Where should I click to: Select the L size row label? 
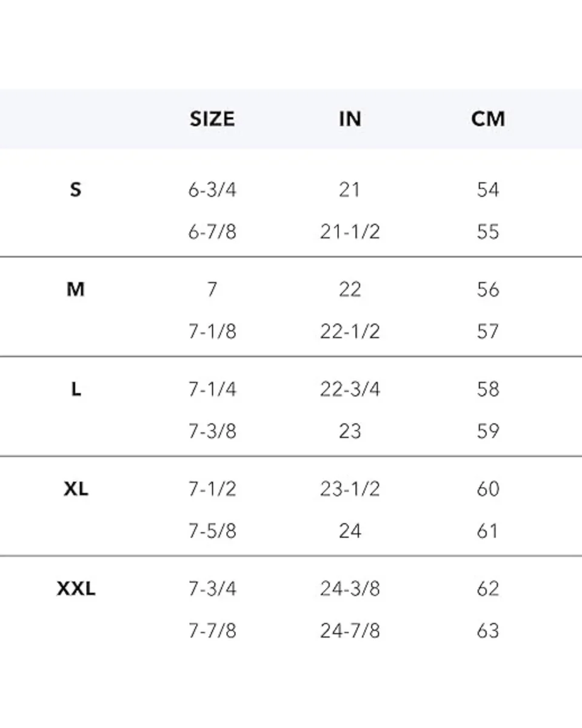(x=76, y=389)
